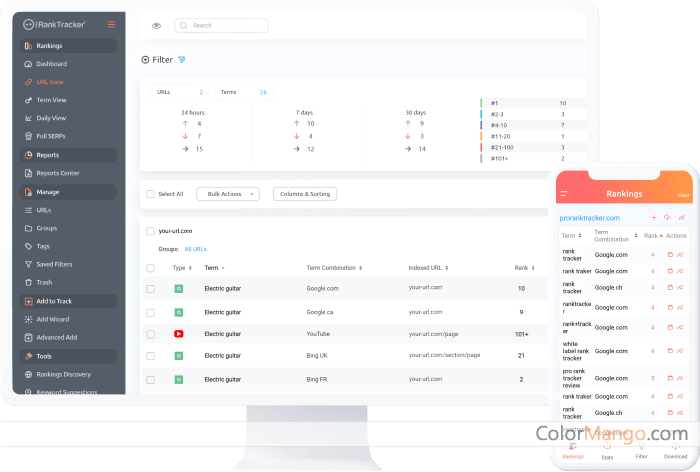Click the add Filter plus icon
The width and height of the screenshot is (700, 472).
(x=145, y=60)
